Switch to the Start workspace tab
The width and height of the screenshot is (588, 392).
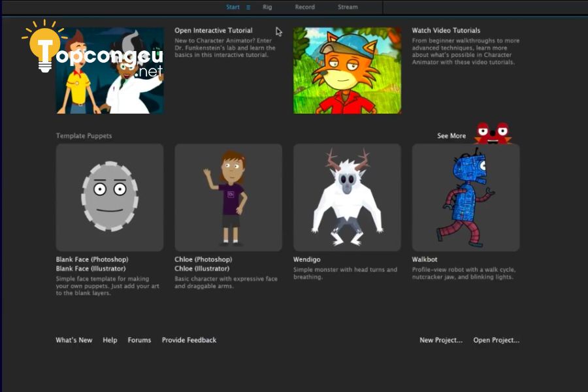233,7
